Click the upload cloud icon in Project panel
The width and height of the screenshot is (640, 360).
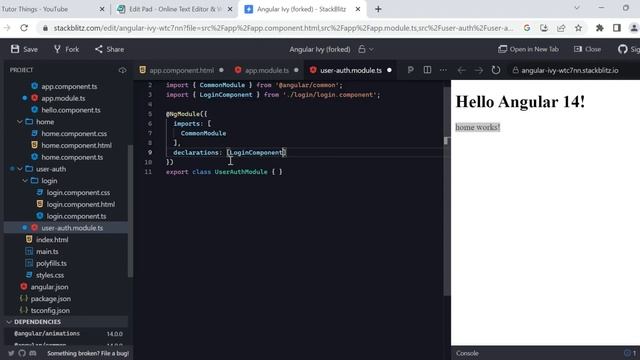(x=122, y=70)
